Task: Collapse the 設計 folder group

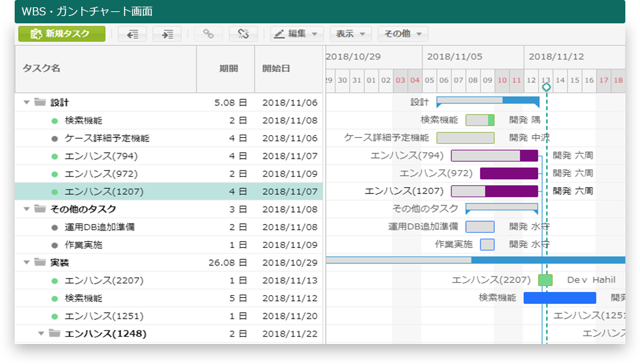Action: point(27,103)
